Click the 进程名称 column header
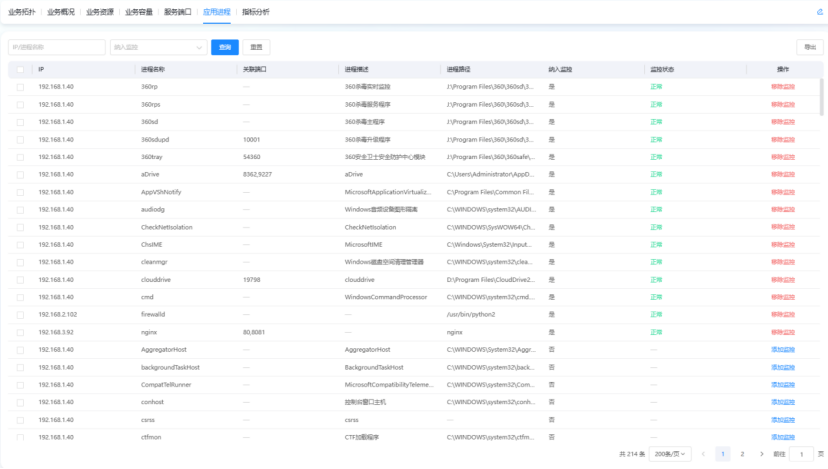Screen dimensions: 828x469 click(x=153, y=69)
